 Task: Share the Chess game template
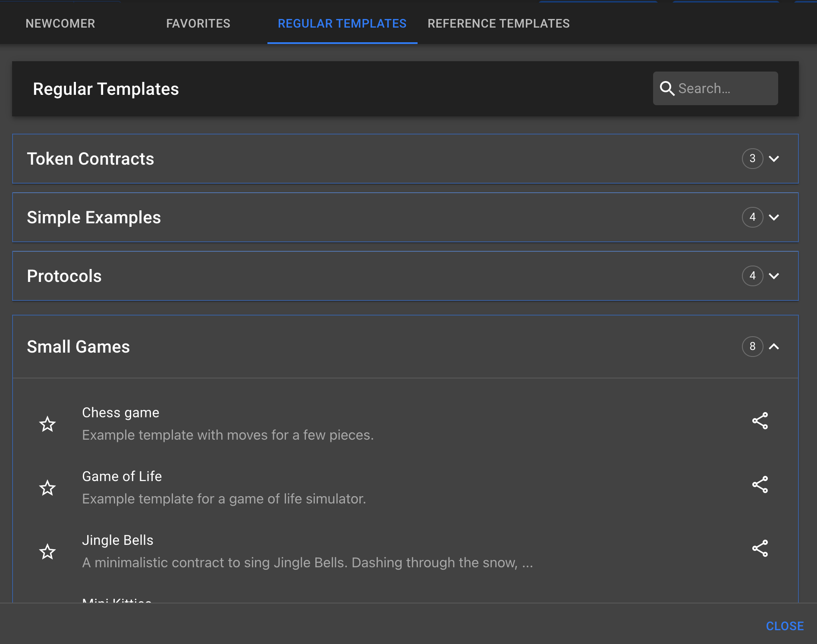760,421
